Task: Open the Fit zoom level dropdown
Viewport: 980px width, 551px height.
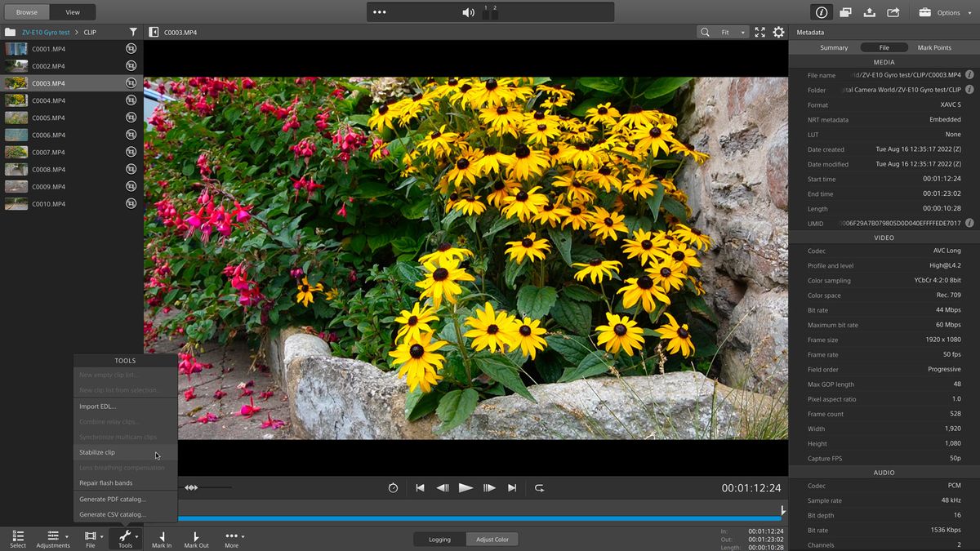Action: click(x=725, y=32)
